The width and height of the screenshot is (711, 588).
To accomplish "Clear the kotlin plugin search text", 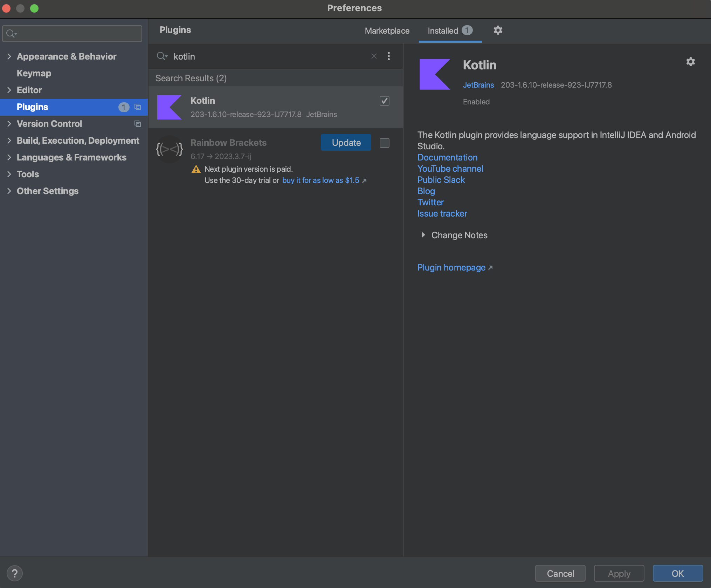I will [x=374, y=56].
